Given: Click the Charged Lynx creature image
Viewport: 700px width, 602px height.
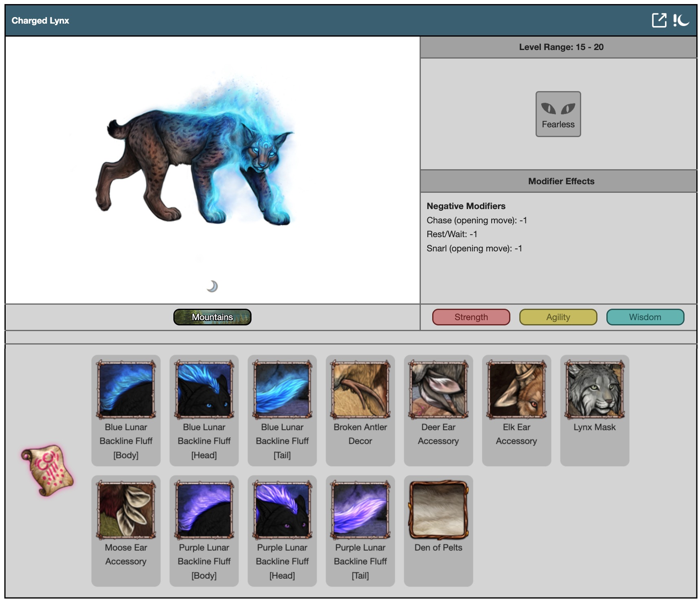Looking at the screenshot, I should pos(195,163).
